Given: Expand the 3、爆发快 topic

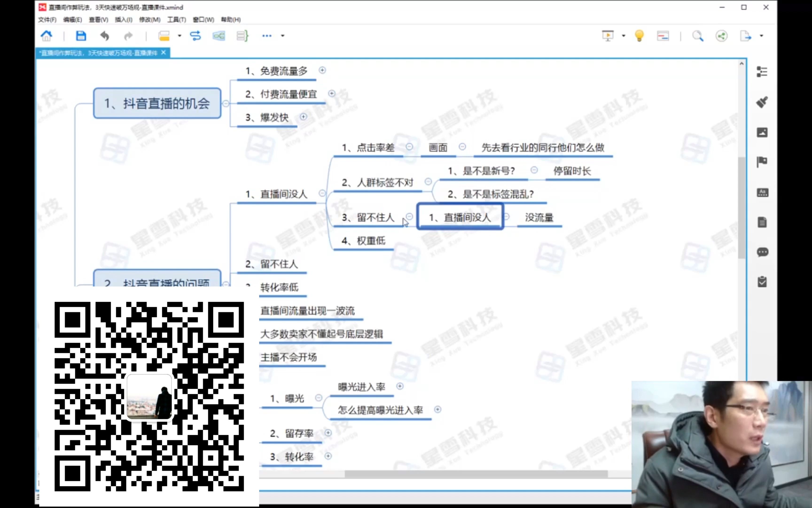Looking at the screenshot, I should (303, 117).
